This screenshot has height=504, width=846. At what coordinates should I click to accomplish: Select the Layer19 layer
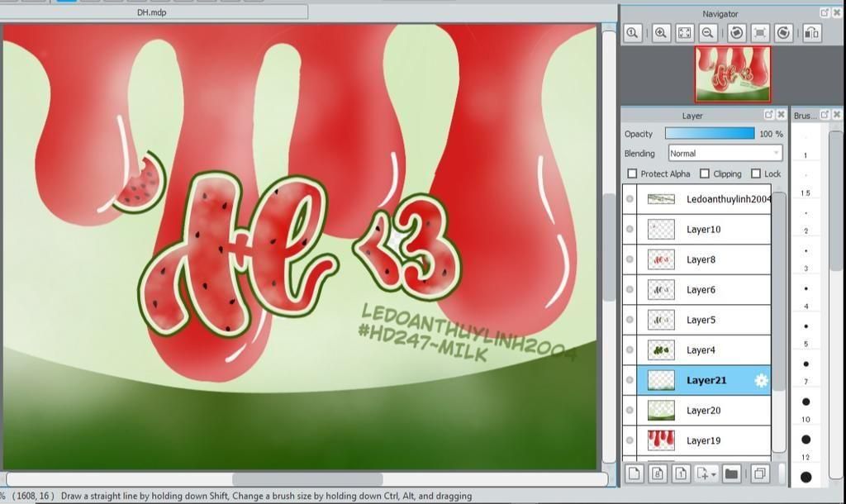(703, 440)
